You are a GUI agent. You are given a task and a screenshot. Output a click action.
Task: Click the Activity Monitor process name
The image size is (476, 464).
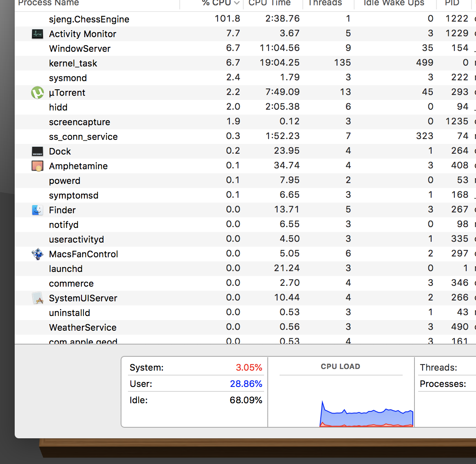pyautogui.click(x=83, y=34)
